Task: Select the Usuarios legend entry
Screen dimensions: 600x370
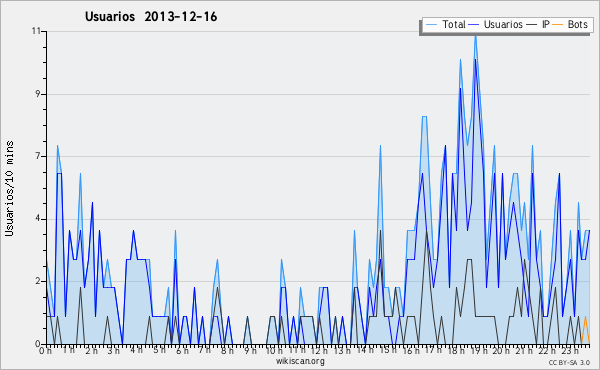Action: (x=496, y=24)
